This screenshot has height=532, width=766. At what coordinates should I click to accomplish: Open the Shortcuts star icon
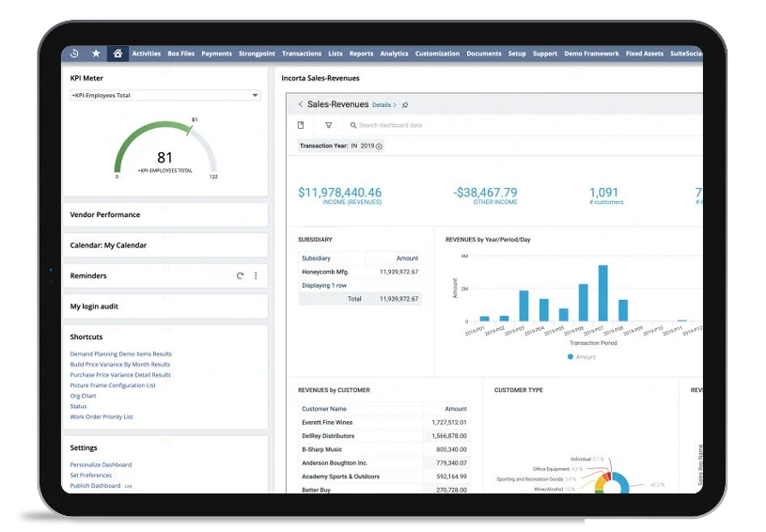[96, 54]
